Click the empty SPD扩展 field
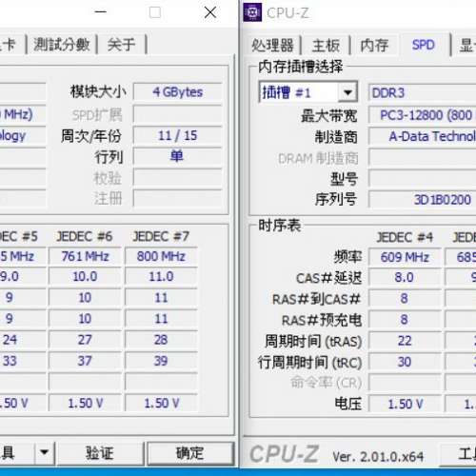 178,114
